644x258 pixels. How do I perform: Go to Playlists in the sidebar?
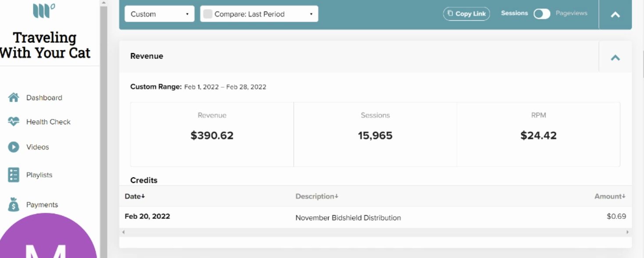(39, 175)
